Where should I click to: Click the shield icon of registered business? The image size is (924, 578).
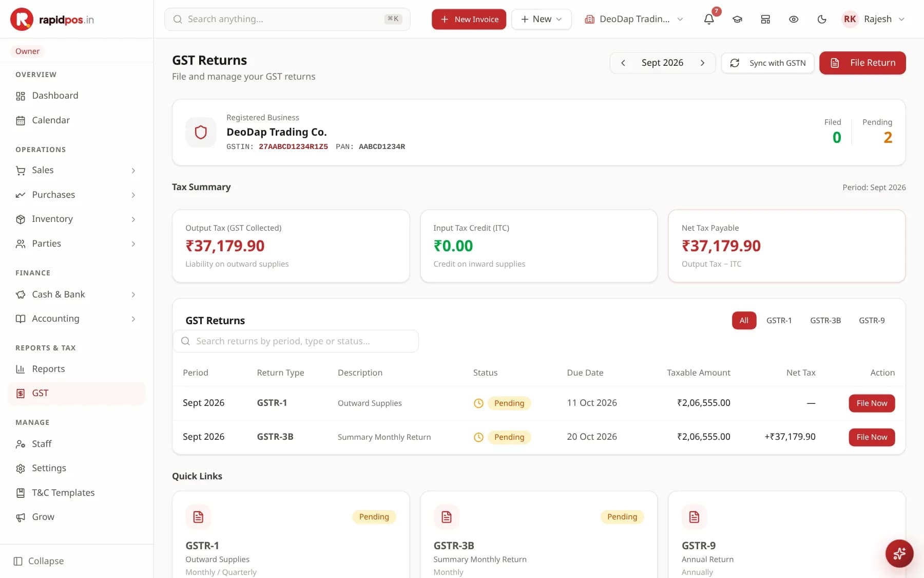click(x=201, y=132)
